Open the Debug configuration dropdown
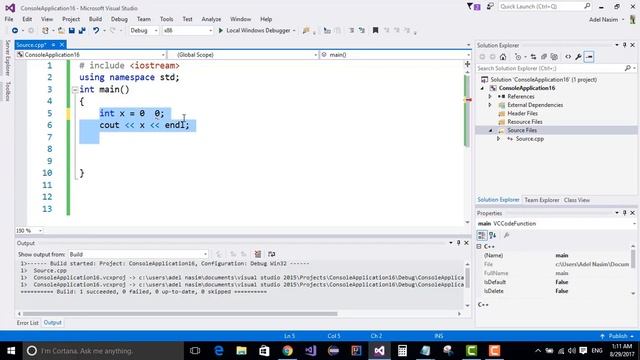 (144, 30)
